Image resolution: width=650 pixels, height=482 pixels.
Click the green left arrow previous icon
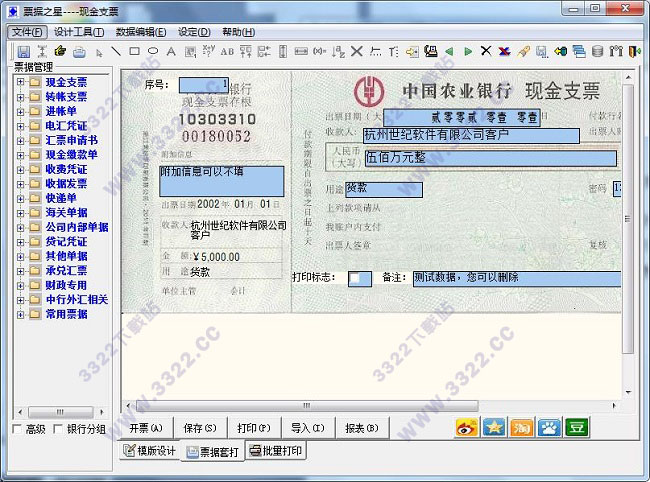[449, 51]
